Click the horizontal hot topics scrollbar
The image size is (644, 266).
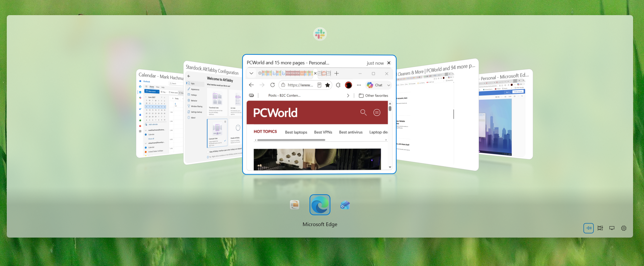point(291,140)
